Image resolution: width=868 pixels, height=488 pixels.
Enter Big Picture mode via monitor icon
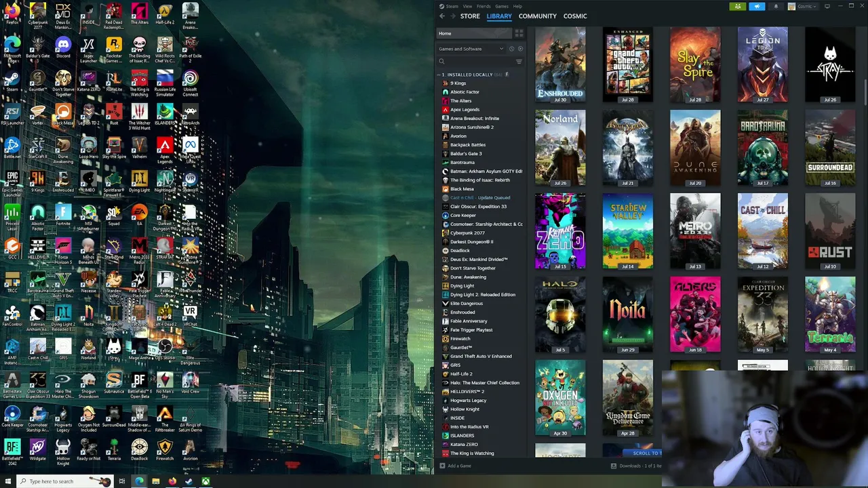827,6
